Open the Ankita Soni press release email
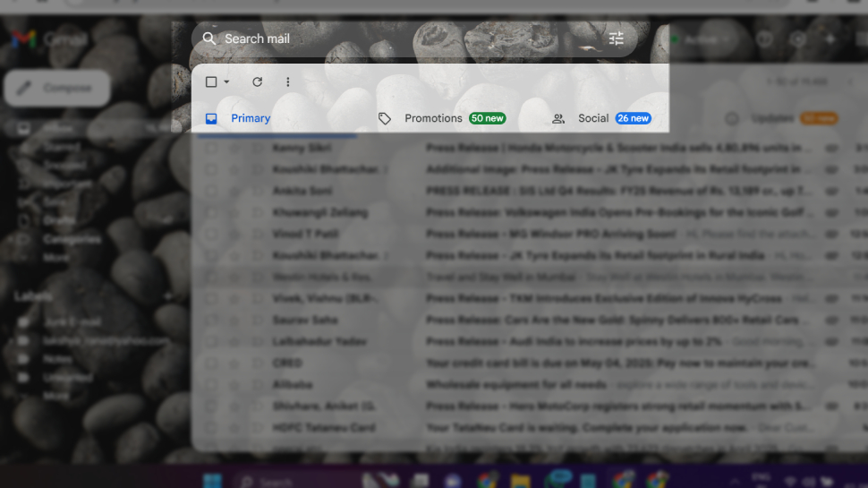 pos(529,191)
